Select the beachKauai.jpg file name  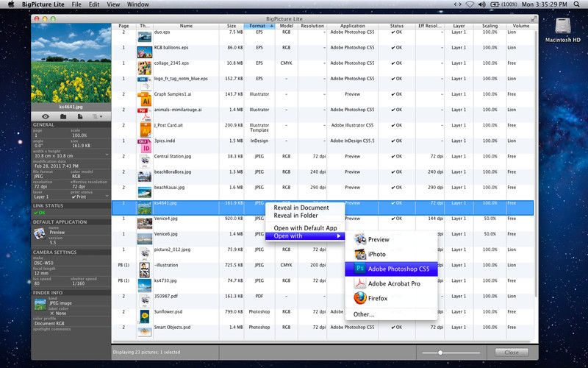click(x=169, y=188)
